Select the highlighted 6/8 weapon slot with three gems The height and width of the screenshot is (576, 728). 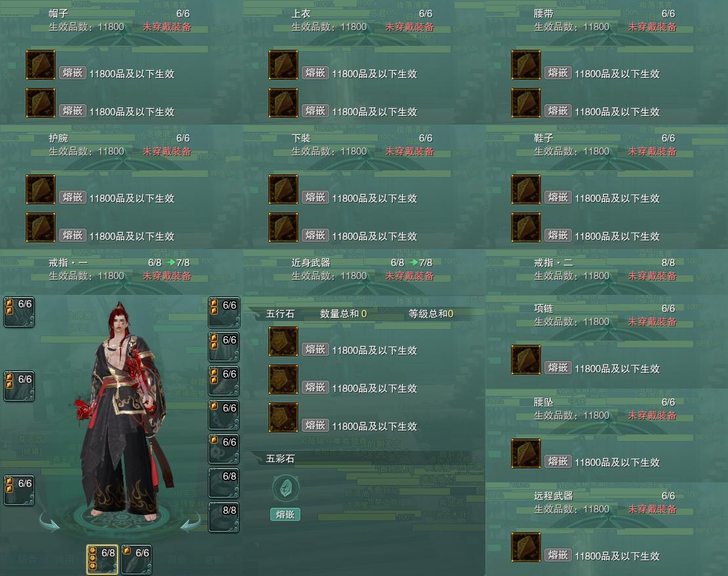pyautogui.click(x=102, y=560)
